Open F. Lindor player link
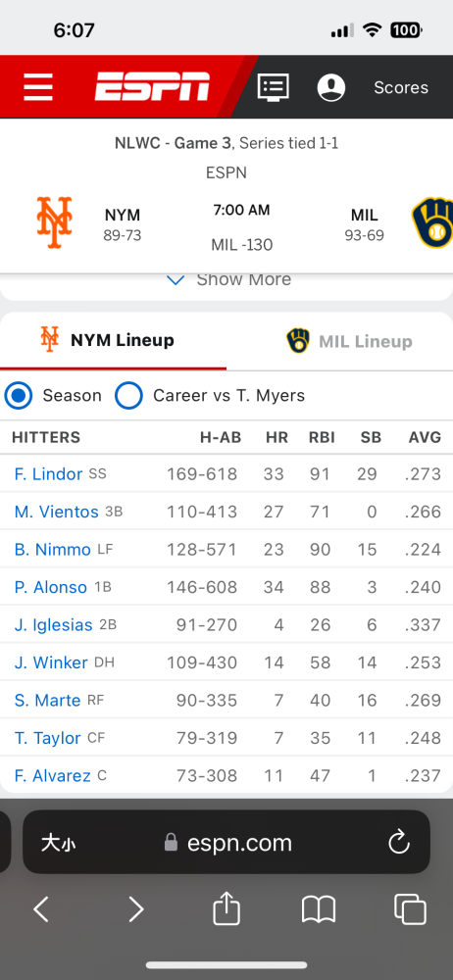 [x=48, y=473]
